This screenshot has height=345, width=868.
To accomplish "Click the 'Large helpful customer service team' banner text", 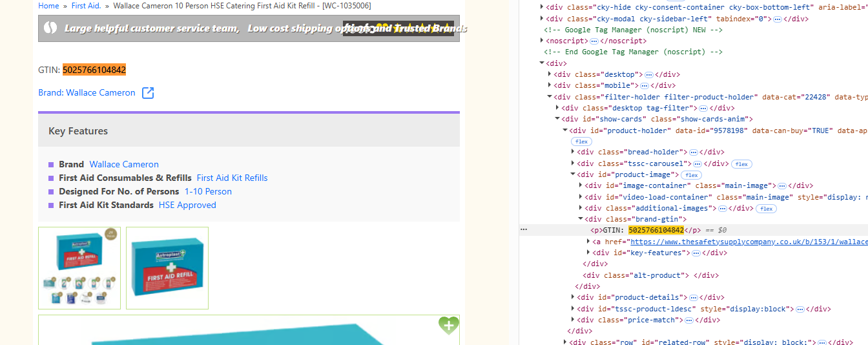I will pos(152,28).
